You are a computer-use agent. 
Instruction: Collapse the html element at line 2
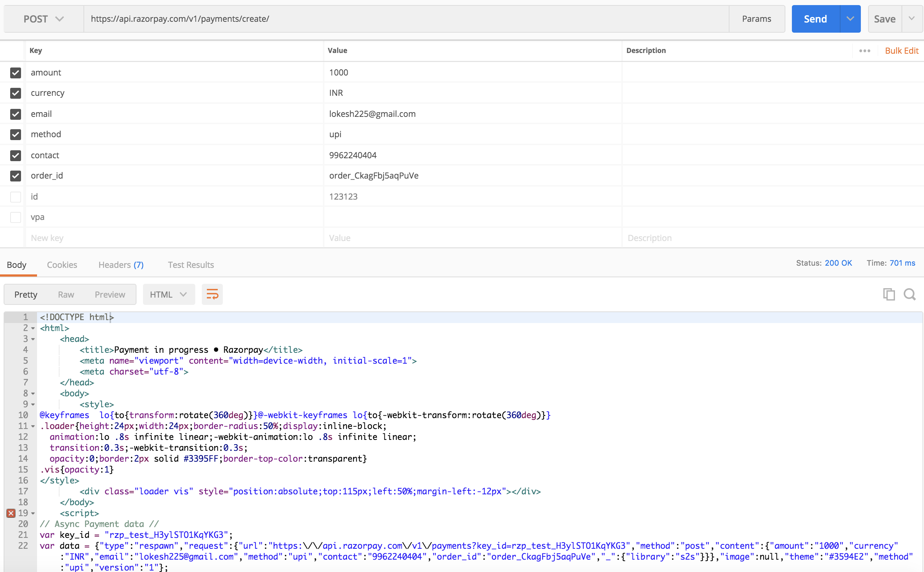pyautogui.click(x=33, y=328)
